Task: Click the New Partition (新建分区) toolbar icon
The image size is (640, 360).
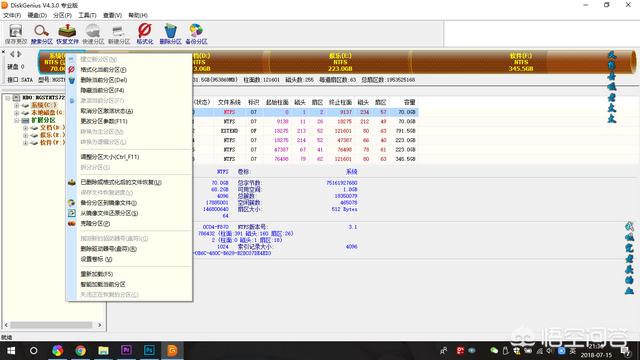Action: tap(119, 34)
